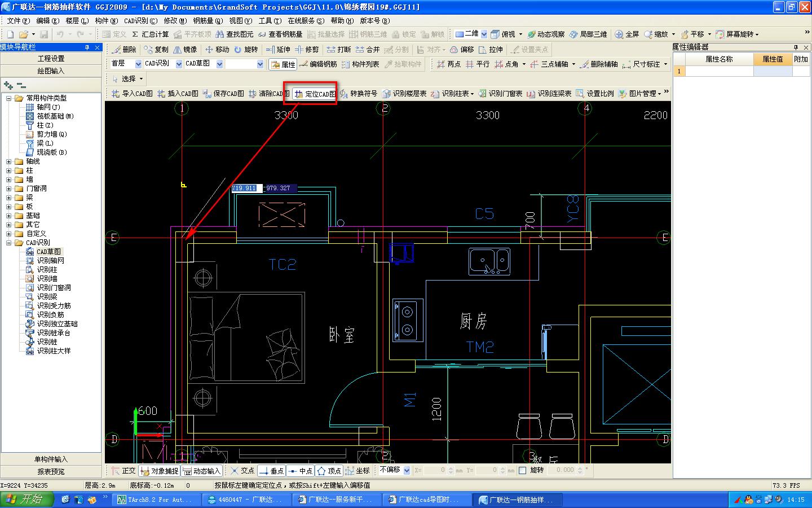The width and height of the screenshot is (812, 508).
Task: Click the 工程设置 navigation button
Action: tap(51, 59)
